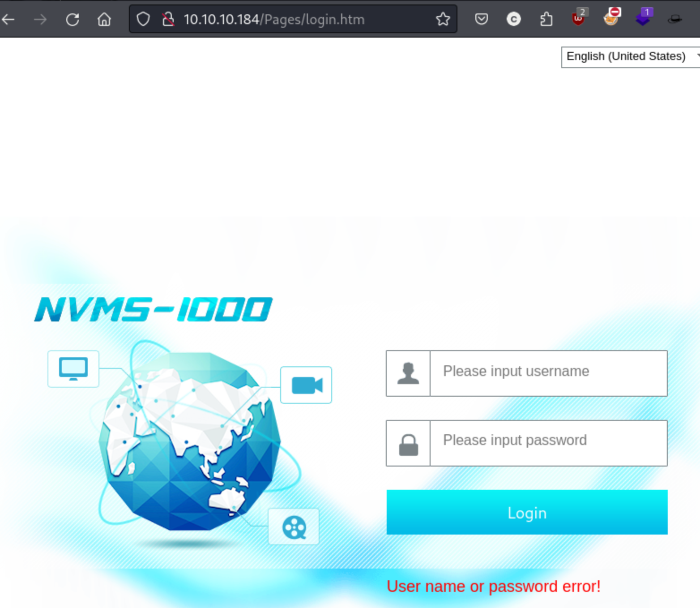Click the padlock icon beside password
The image size is (700, 608).
pos(408,445)
